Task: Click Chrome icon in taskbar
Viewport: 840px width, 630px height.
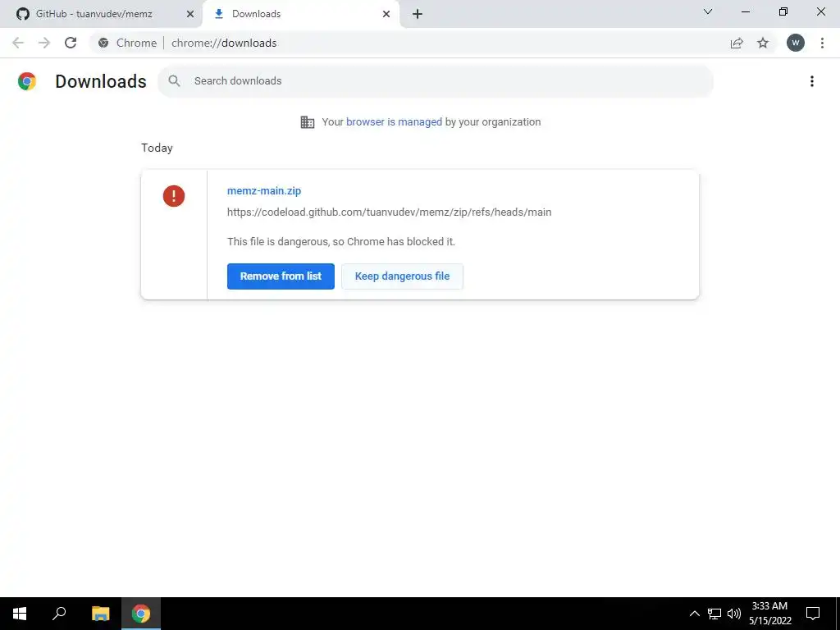Action: [141, 614]
